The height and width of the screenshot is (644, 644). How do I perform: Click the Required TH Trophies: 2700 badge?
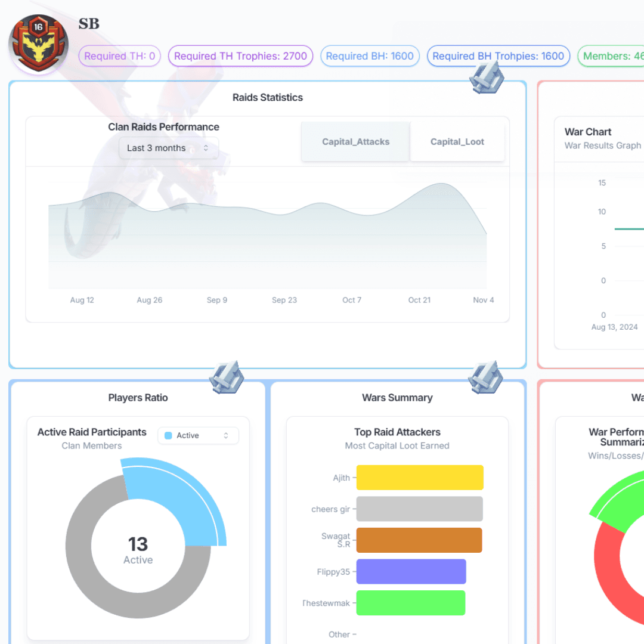240,56
